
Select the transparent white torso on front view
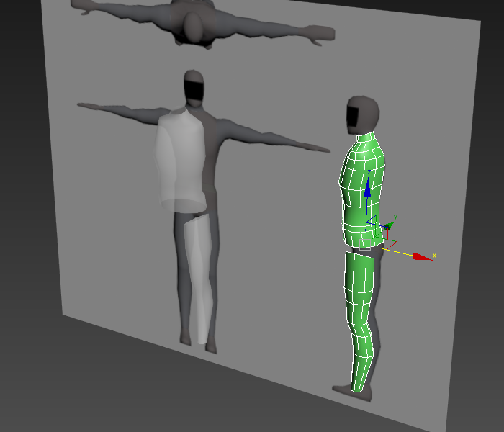[180, 160]
